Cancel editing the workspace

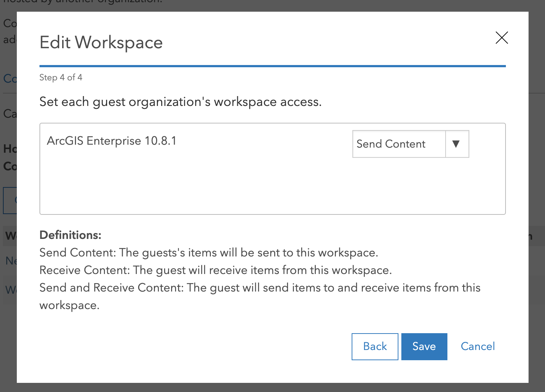(x=477, y=346)
